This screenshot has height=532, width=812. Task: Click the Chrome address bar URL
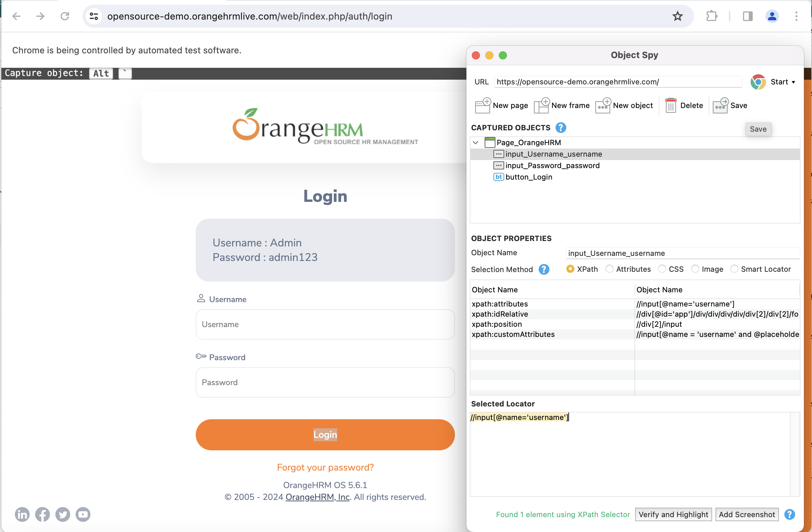249,16
